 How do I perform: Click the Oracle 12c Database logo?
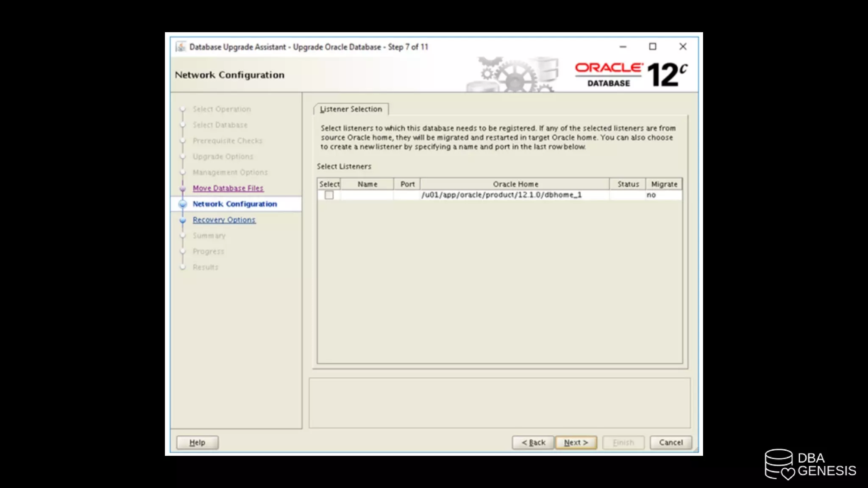631,75
